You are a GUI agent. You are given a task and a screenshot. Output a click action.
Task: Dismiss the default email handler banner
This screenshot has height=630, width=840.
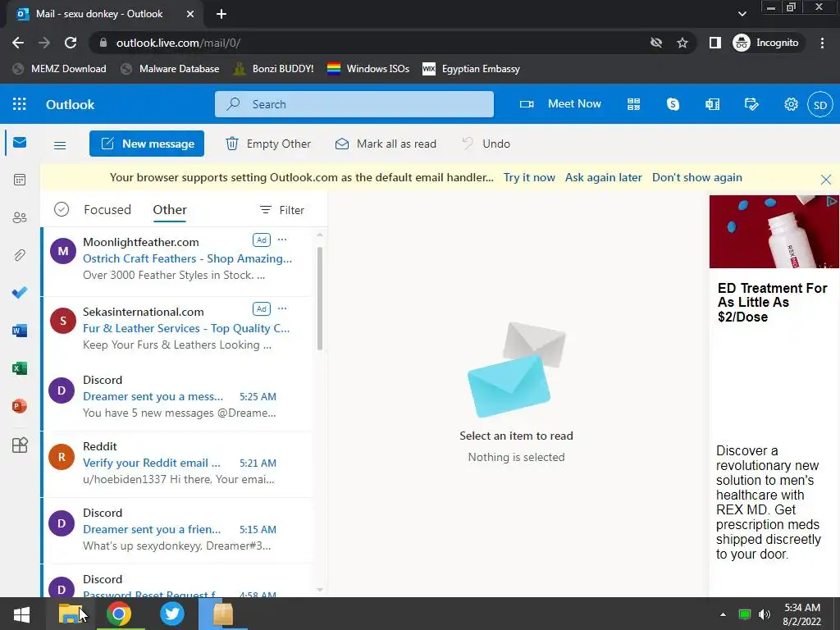[825, 180]
